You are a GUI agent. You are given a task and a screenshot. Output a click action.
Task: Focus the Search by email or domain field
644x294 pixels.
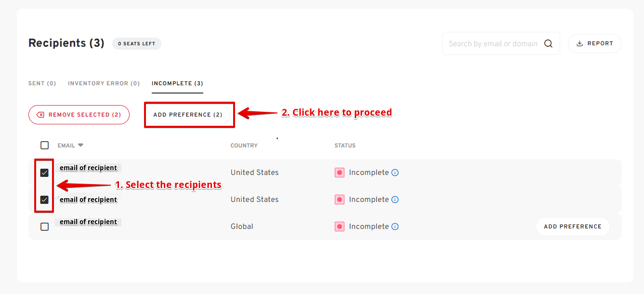point(493,43)
